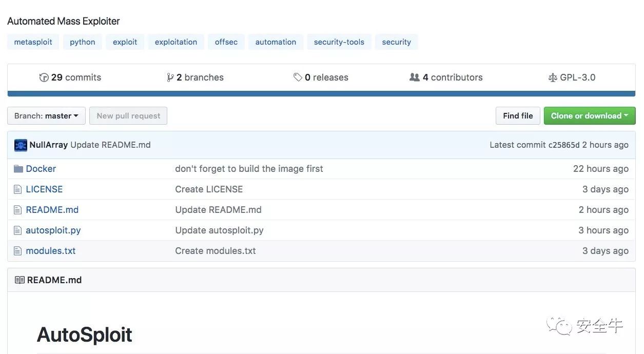Click the blue language bar
Viewport: 644px width, 354px height.
321,94
